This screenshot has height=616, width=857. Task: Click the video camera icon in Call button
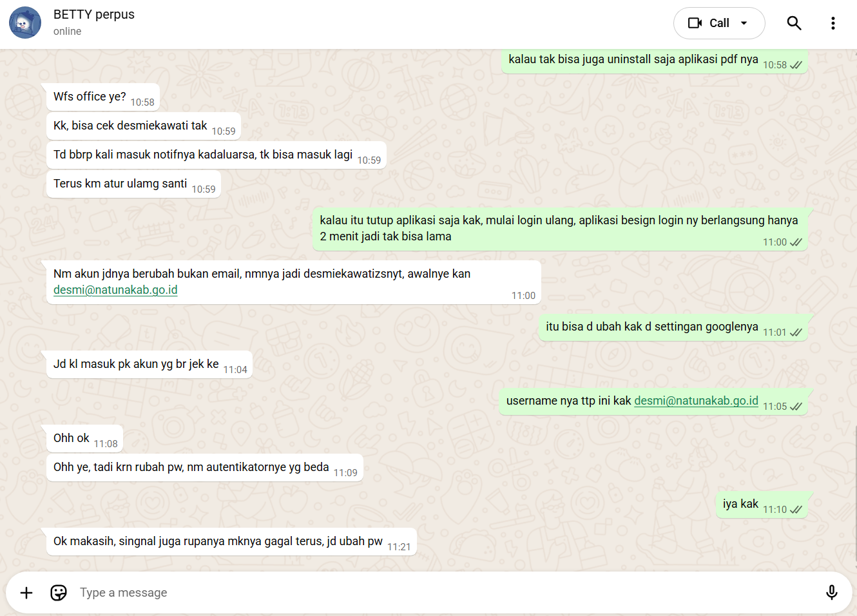[695, 23]
